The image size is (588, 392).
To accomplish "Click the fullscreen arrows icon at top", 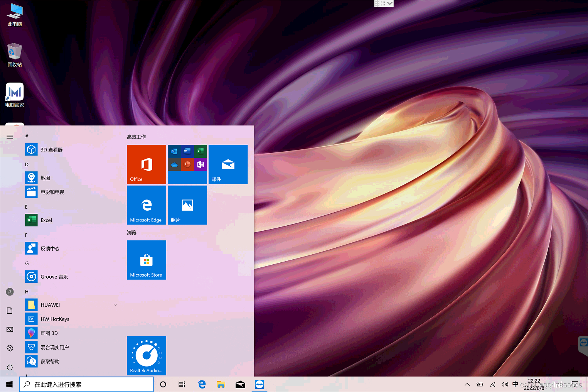I will (x=383, y=3).
